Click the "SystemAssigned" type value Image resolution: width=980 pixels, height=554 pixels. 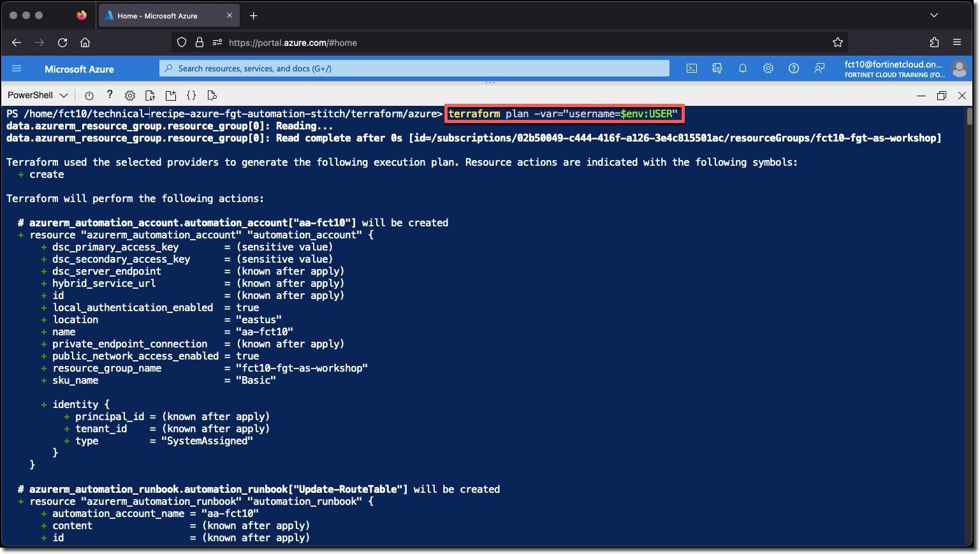tap(207, 441)
